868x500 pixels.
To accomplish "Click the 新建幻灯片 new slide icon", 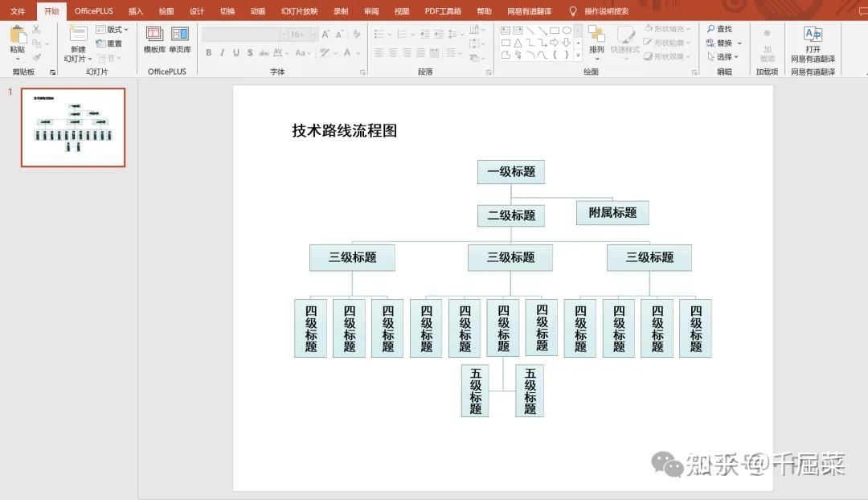I will (x=77, y=35).
